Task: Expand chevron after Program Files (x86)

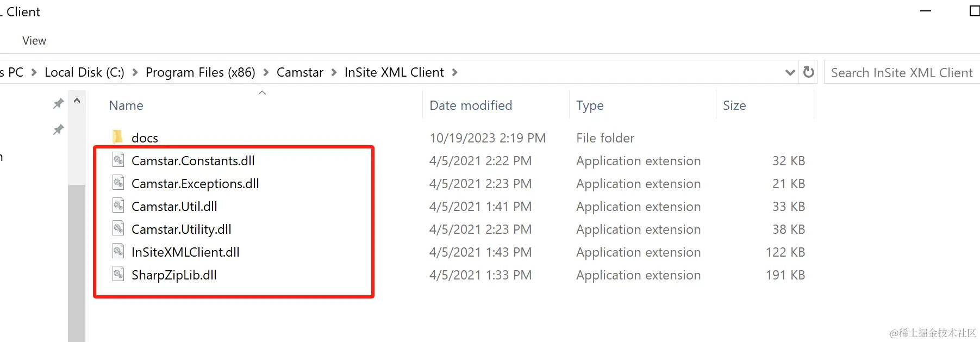Action: click(x=266, y=72)
